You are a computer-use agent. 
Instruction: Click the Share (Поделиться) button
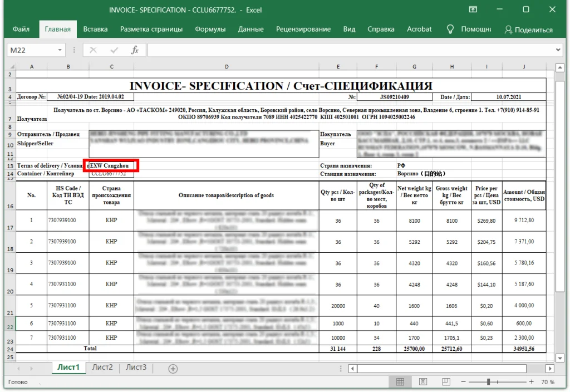(528, 30)
